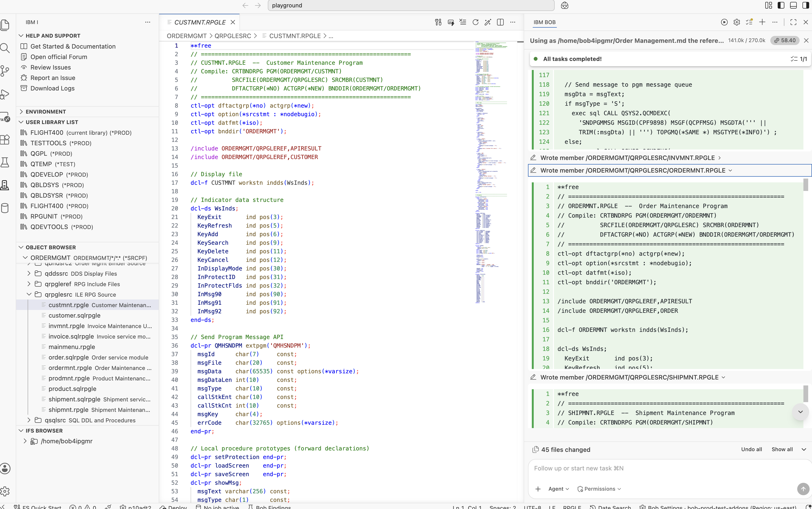Collapse the qrpglesrc ILE RPG Source folder
The width and height of the screenshot is (812, 509).
(29, 294)
